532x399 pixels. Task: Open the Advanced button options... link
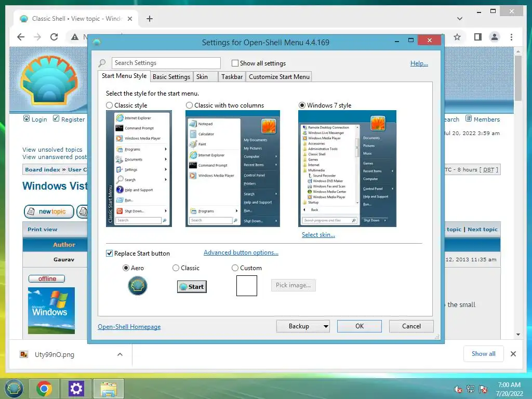pos(241,252)
